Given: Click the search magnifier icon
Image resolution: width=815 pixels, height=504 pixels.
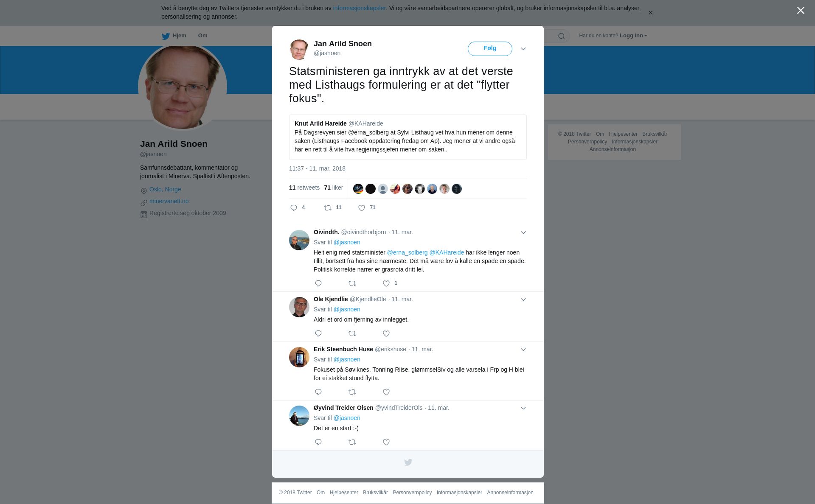Looking at the screenshot, I should (x=562, y=36).
